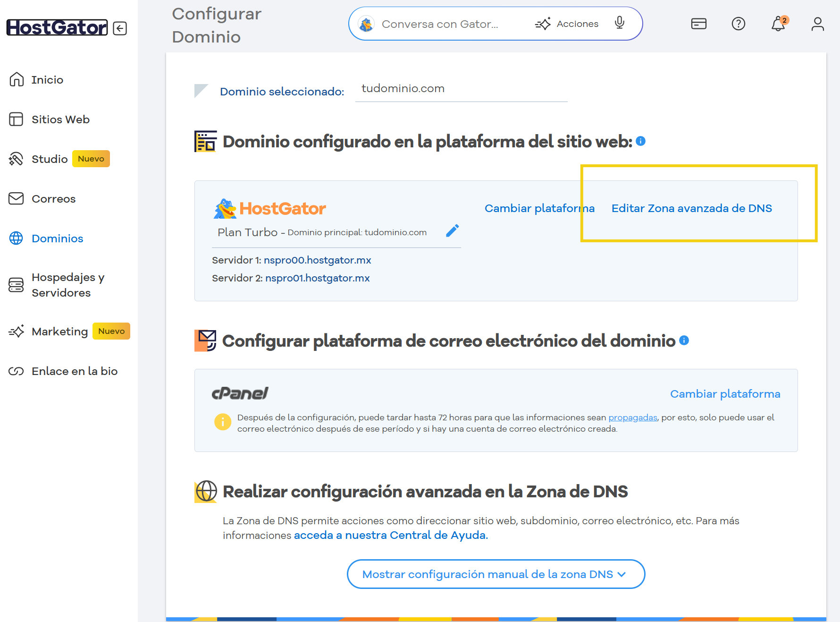Viewport: 840px width, 622px height.
Task: Click the Dominio seleccionado field
Action: click(x=461, y=89)
